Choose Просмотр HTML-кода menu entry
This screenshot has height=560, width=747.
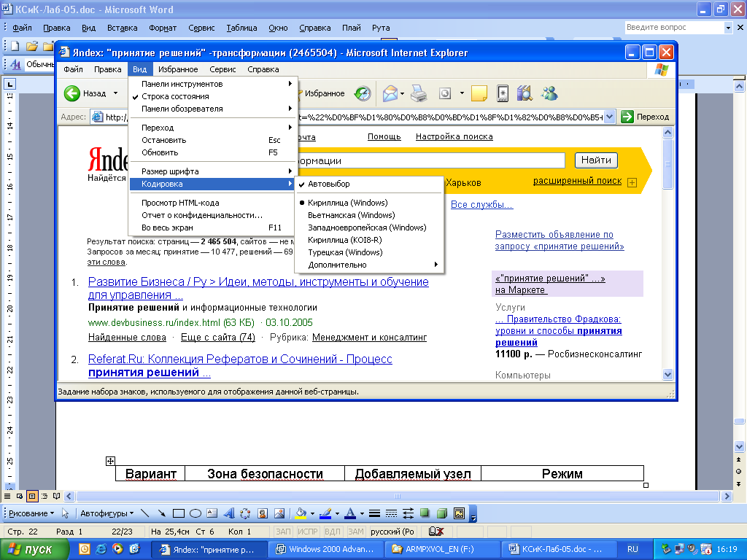(x=213, y=203)
